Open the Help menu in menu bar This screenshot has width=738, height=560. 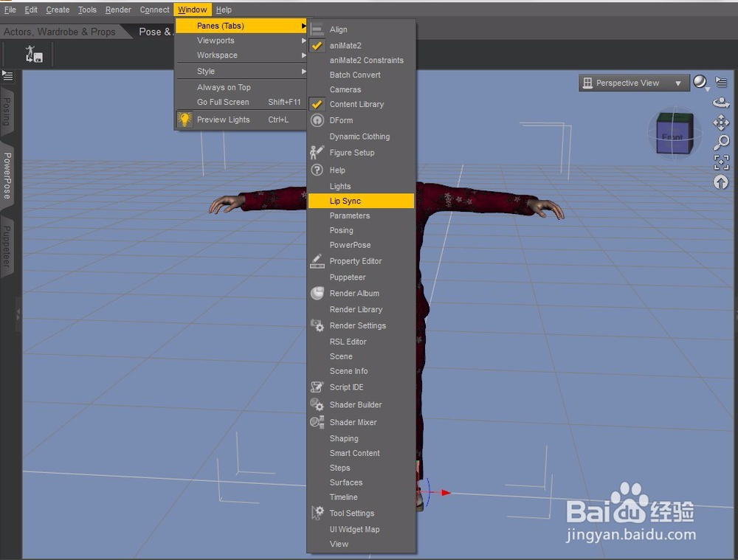[x=224, y=10]
